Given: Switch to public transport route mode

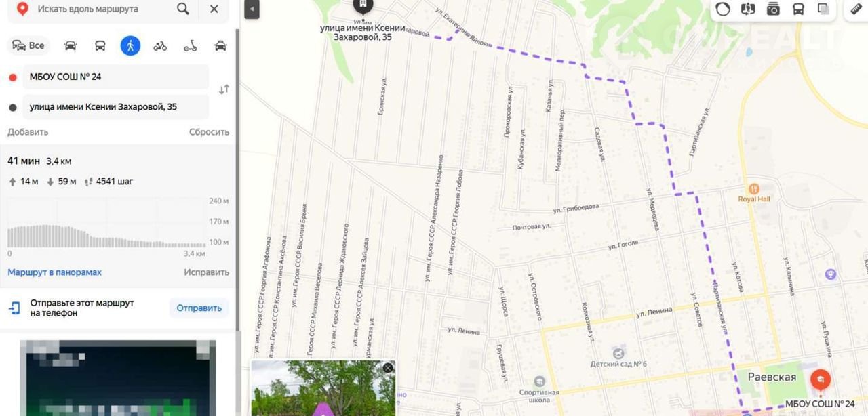Looking at the screenshot, I should 100,46.
